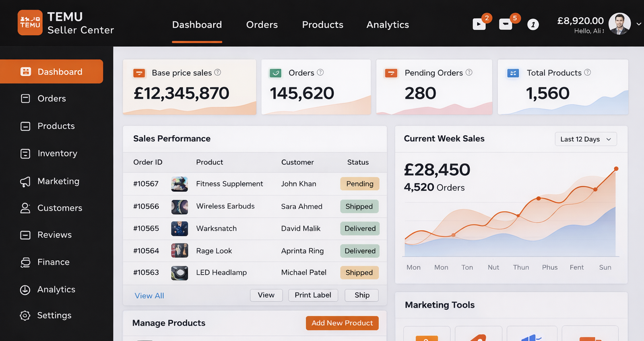644x341 pixels.
Task: Click the Print Label button
Action: [313, 295]
